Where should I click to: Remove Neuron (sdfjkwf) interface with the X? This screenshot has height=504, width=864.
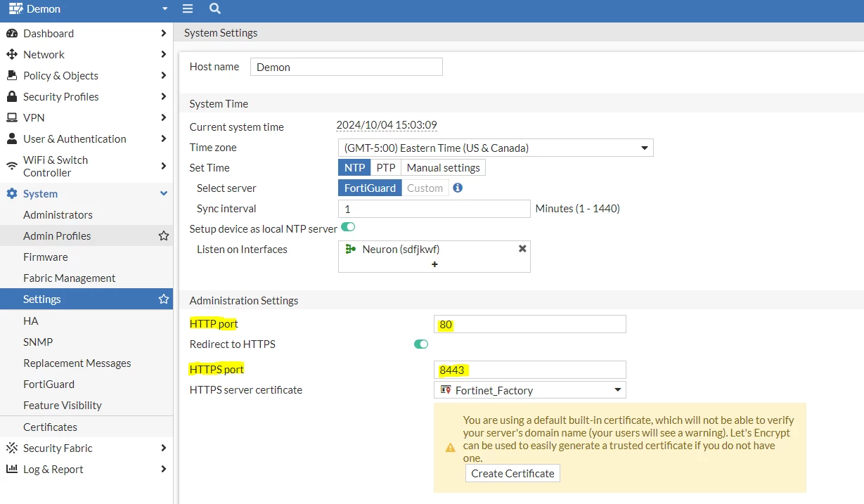[x=522, y=248]
